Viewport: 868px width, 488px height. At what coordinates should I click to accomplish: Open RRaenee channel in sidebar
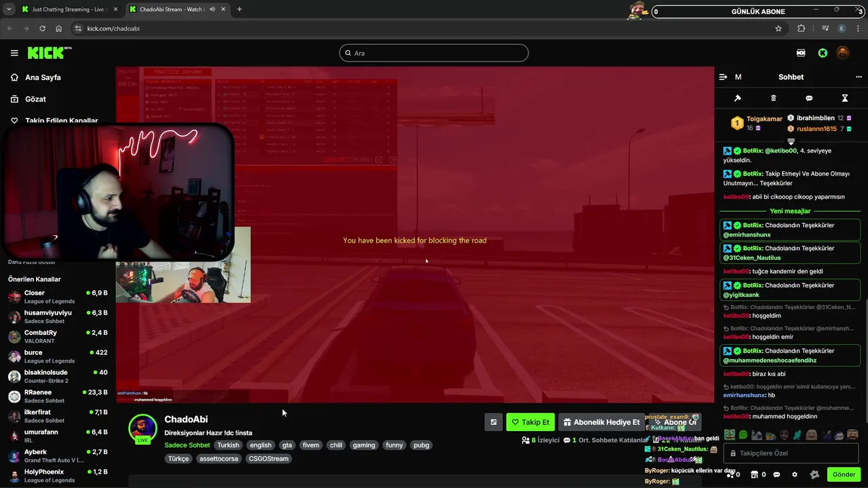[58, 396]
